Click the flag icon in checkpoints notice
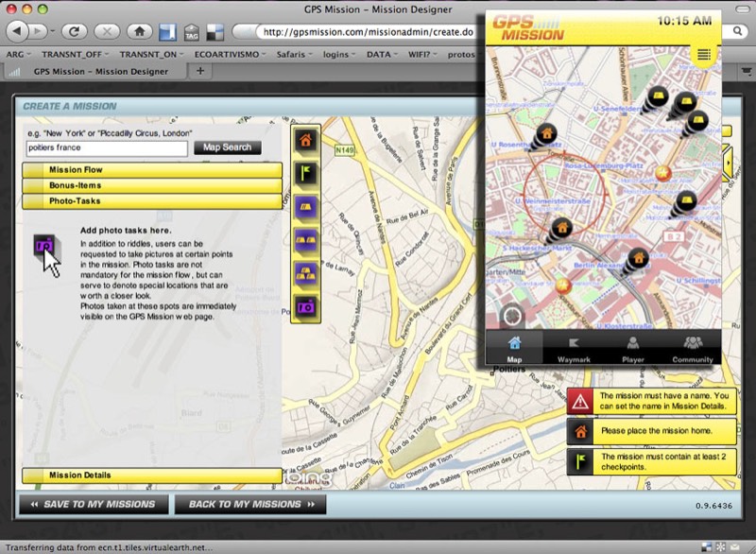Screen dimensions: 756x554 (x=580, y=461)
